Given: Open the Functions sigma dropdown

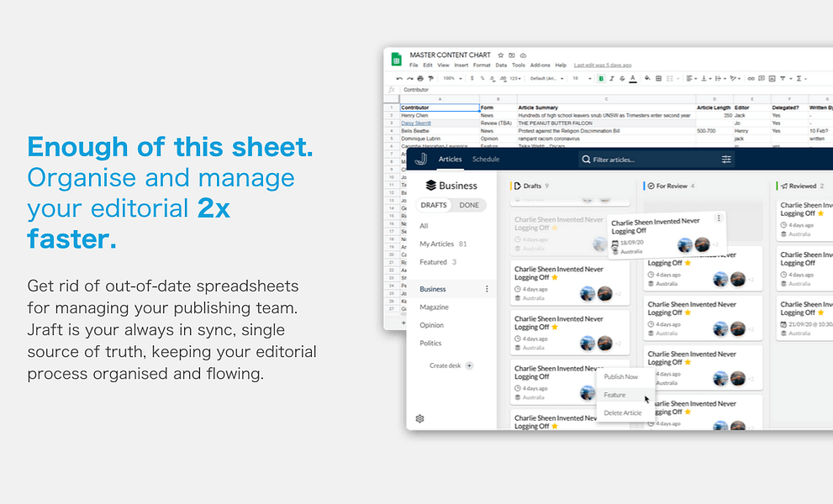Looking at the screenshot, I should pos(801,79).
